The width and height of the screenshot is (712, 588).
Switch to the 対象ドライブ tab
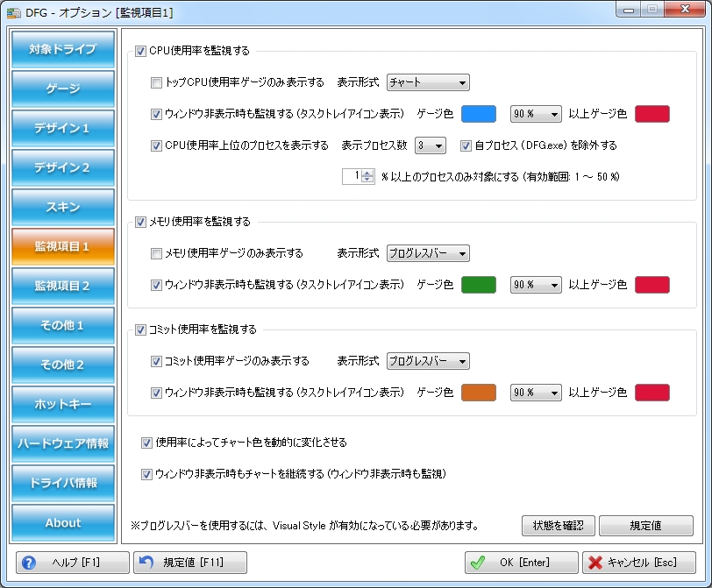click(x=63, y=49)
